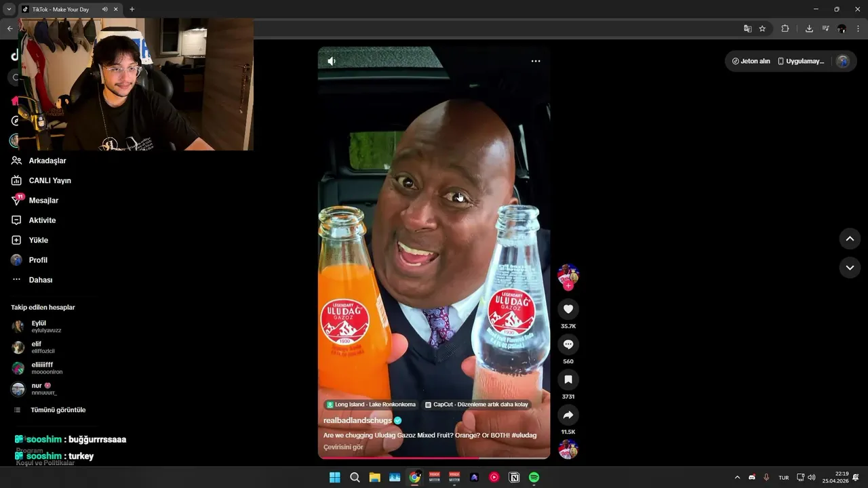Go to the next video
Screen dimensions: 868x488
pos(850,268)
